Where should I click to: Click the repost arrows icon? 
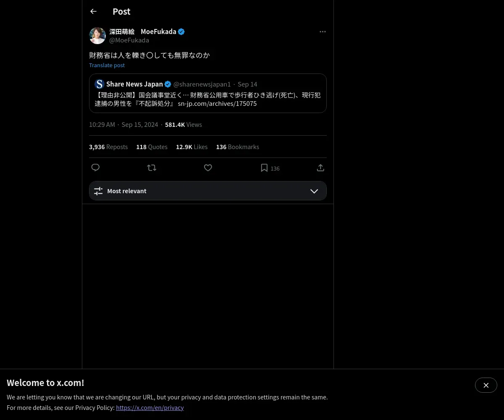(152, 168)
